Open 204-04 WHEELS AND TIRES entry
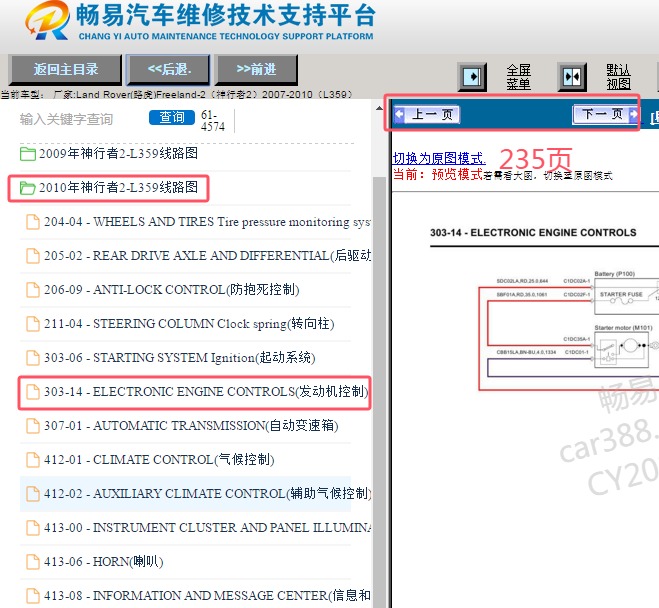The width and height of the screenshot is (659, 608). [x=207, y=222]
